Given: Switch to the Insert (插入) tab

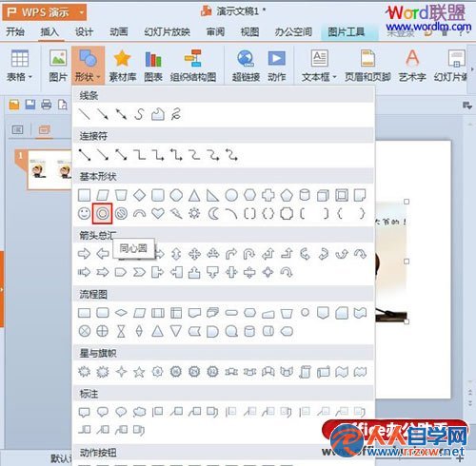Looking at the screenshot, I should pyautogui.click(x=50, y=31).
